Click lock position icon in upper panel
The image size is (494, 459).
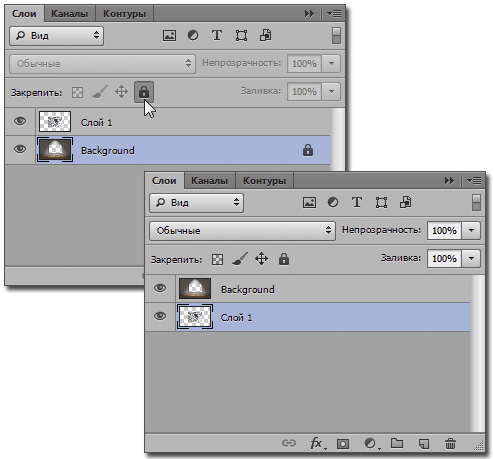121,92
